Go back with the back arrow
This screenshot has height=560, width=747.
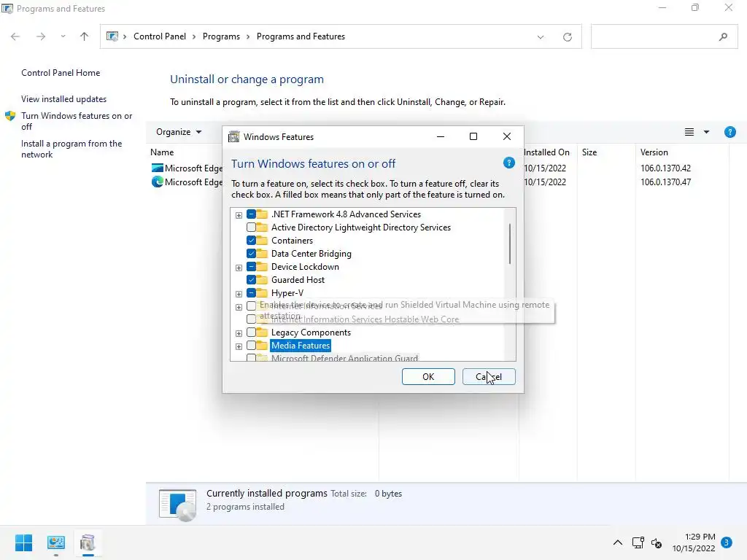point(15,36)
